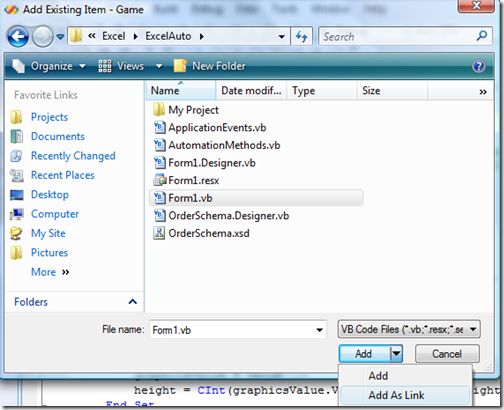
Task: Click the Recently Changed icon
Action: (x=16, y=156)
